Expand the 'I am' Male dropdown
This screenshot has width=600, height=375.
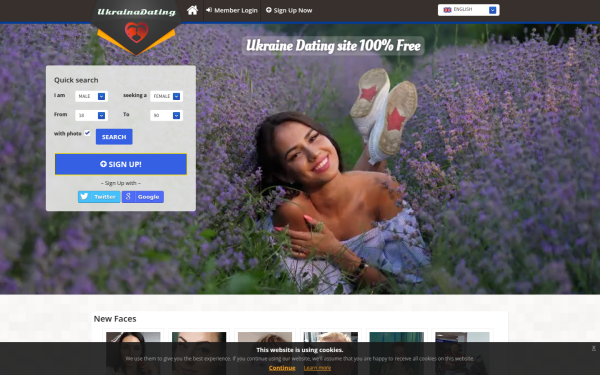(x=91, y=96)
